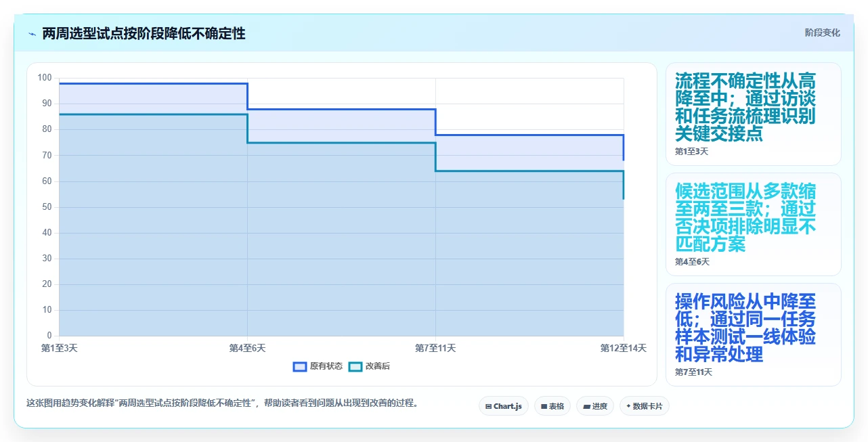Click the Chart.js tag icon
This screenshot has width=868, height=442.
(488, 406)
